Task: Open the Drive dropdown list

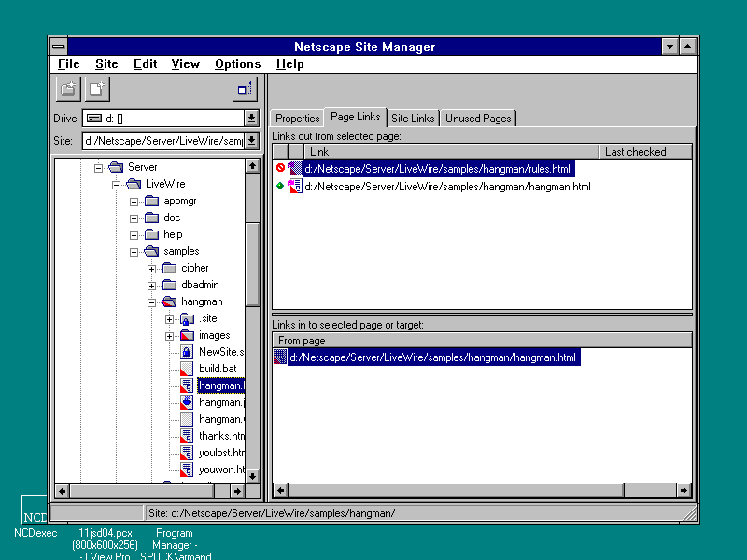Action: point(251,119)
